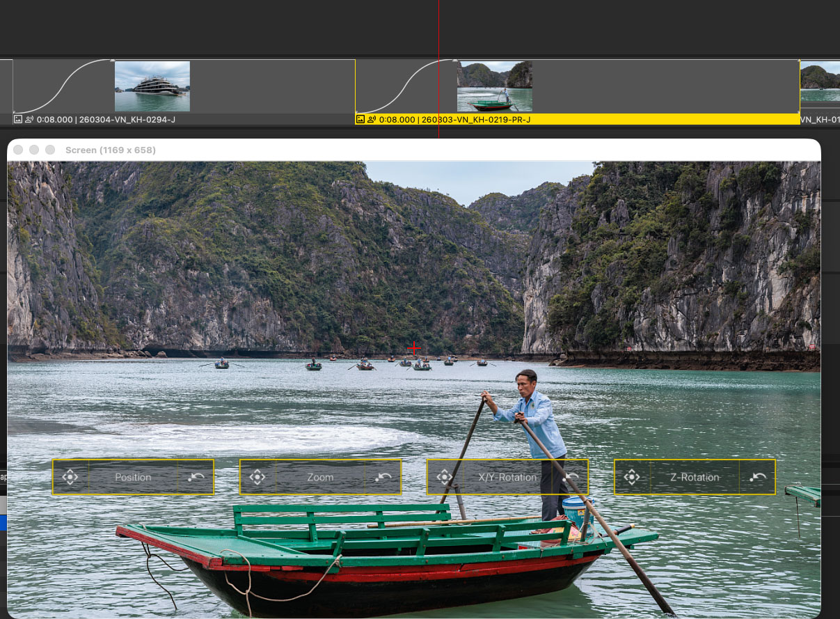The width and height of the screenshot is (840, 619).
Task: Click the image icon on clip 260304-VN_KH-0294-J
Action: point(18,119)
